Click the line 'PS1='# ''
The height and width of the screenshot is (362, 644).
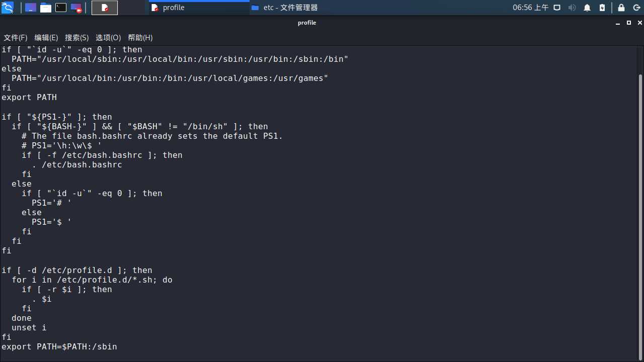(x=52, y=203)
